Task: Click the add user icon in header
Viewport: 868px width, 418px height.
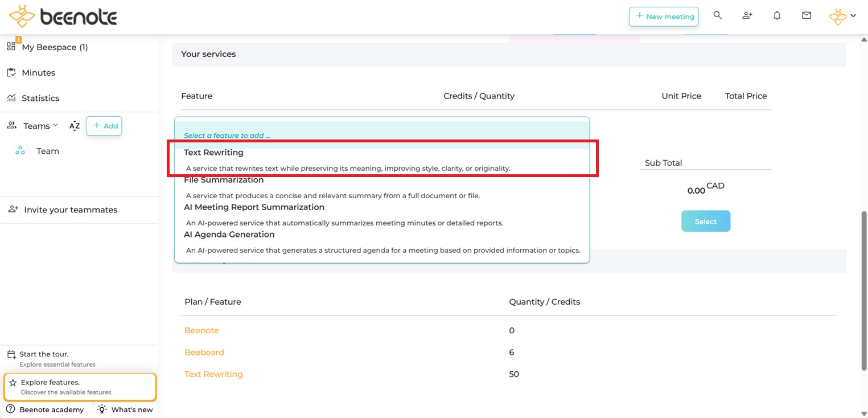Action: click(x=747, y=16)
